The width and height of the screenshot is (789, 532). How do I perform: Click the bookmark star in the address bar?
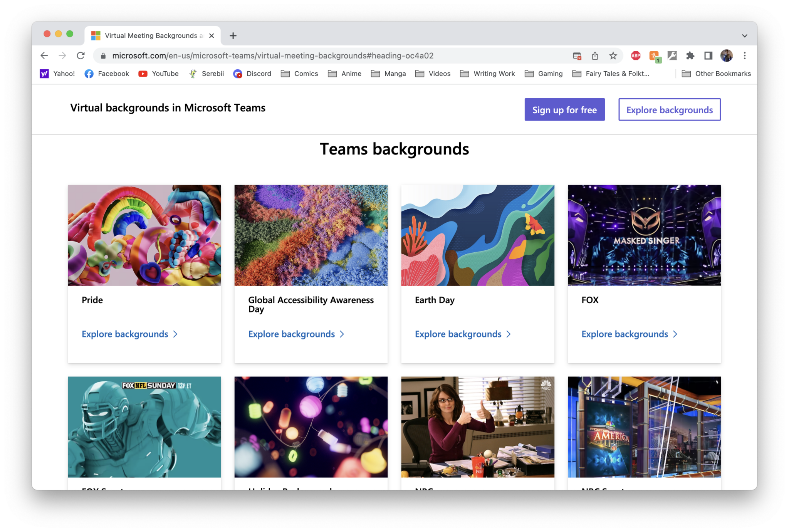pos(613,55)
